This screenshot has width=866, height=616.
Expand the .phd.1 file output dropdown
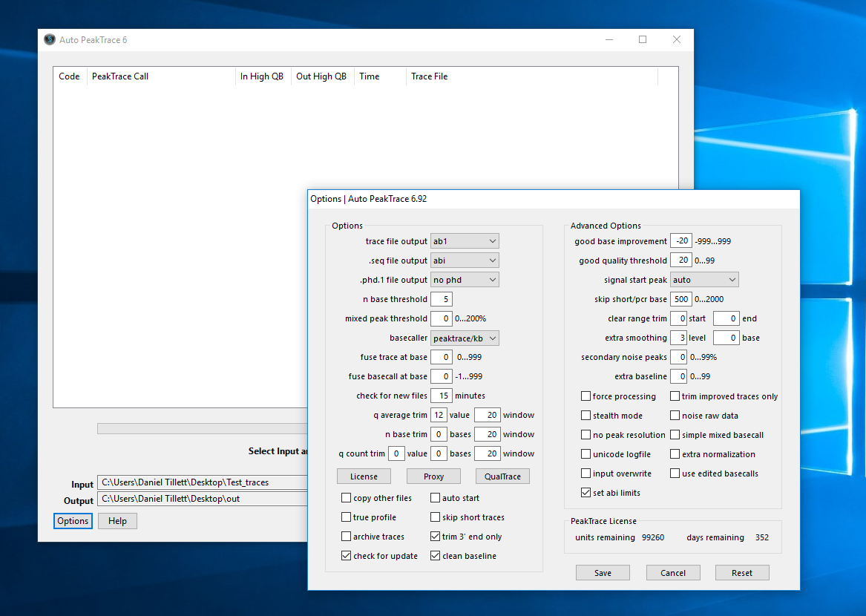pos(465,280)
